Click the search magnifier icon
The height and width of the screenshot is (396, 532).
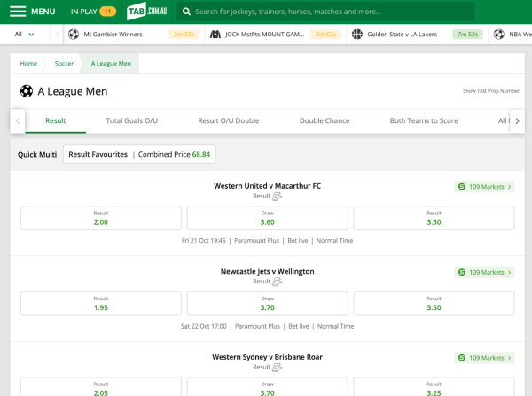(x=186, y=12)
